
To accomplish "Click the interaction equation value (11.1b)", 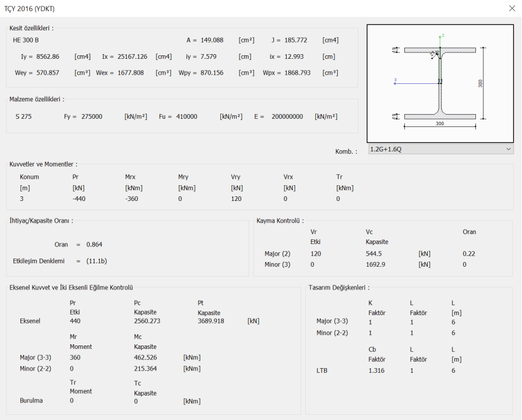I will (x=96, y=261).
